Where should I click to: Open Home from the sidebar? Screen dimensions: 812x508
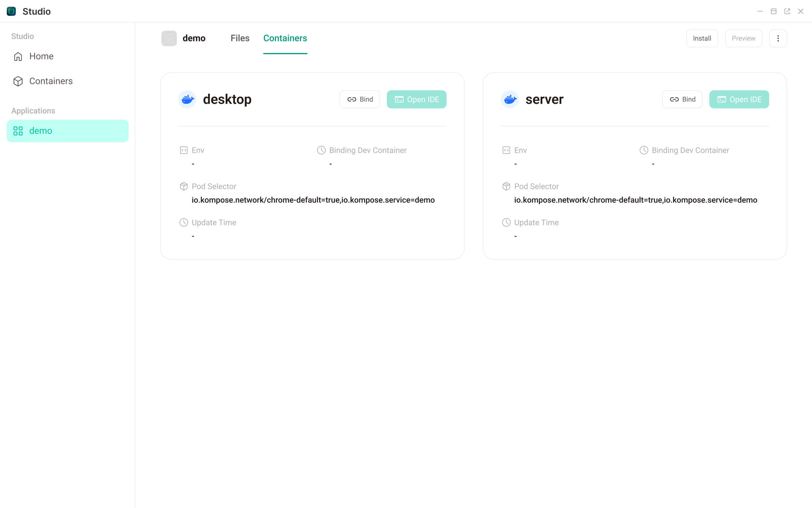coord(41,56)
